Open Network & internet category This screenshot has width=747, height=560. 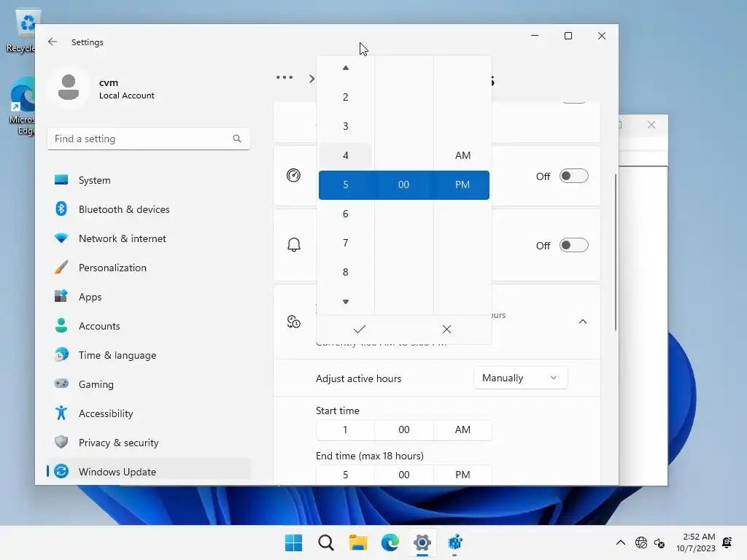click(149, 238)
